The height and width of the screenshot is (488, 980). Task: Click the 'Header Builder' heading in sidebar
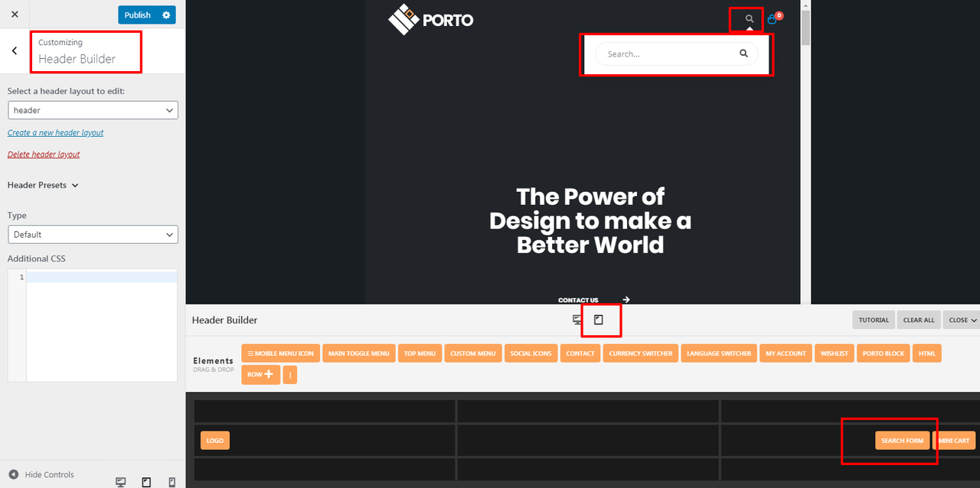(77, 59)
